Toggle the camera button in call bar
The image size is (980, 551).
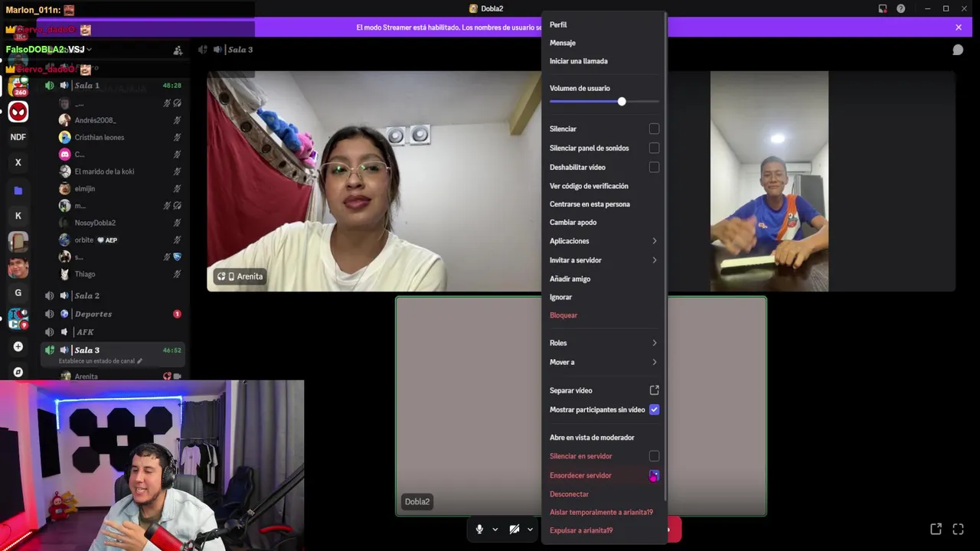tap(514, 529)
